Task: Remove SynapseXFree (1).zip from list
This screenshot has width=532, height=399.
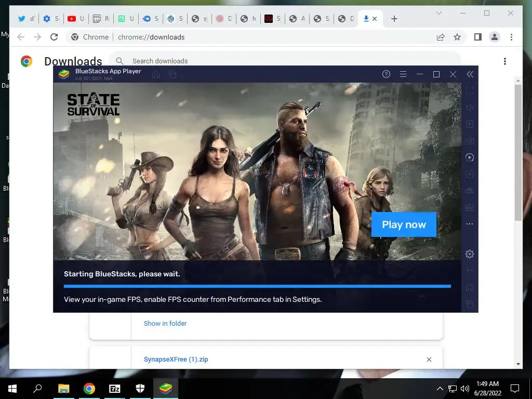Action: [x=429, y=360]
